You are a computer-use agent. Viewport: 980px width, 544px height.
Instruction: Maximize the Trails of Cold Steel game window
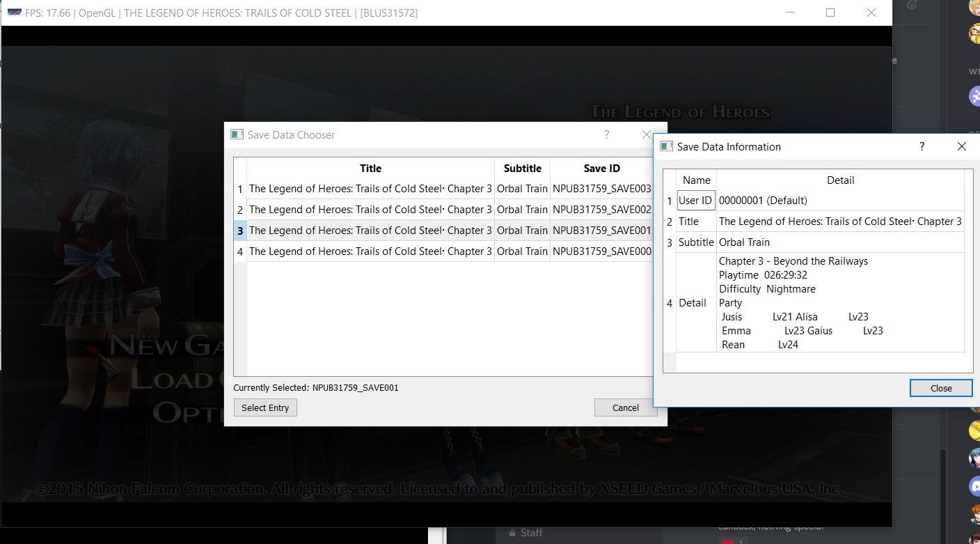[x=830, y=13]
